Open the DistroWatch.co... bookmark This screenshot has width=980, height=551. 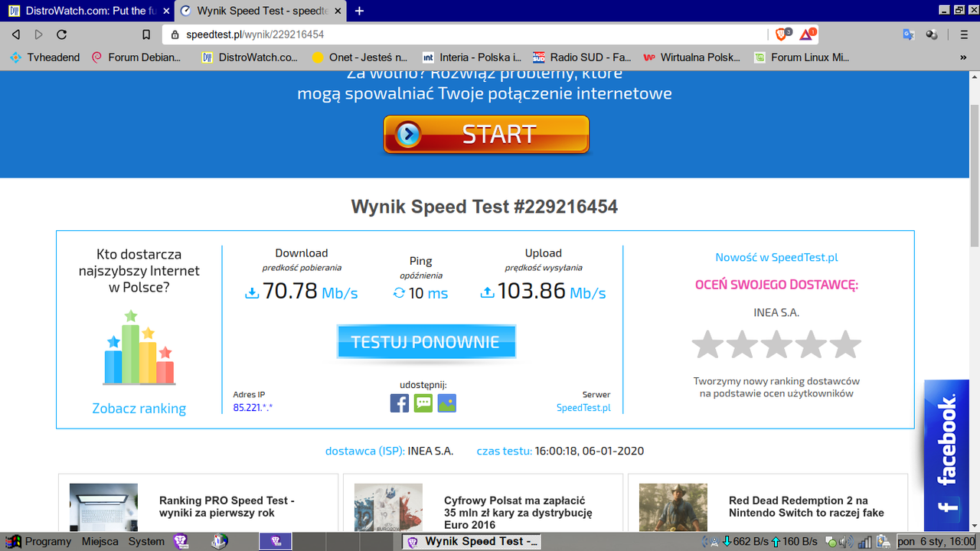click(x=250, y=57)
